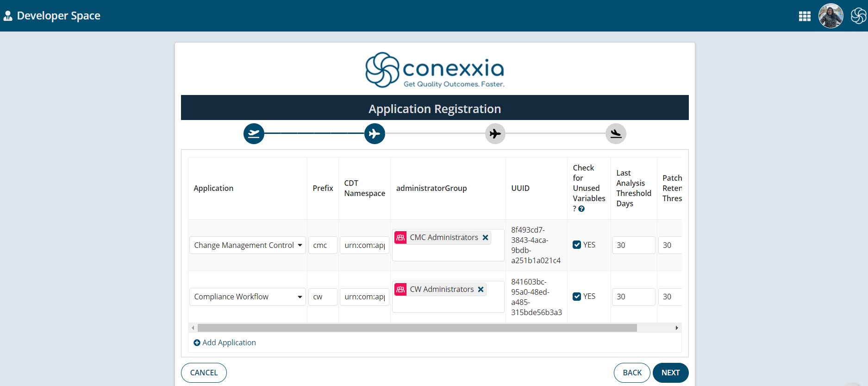Viewport: 868px width, 386px height.
Task: Click the CANCEL button
Action: (204, 373)
